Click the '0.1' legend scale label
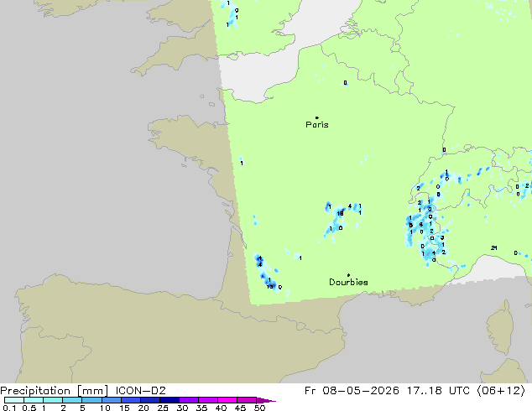 point(9,408)
